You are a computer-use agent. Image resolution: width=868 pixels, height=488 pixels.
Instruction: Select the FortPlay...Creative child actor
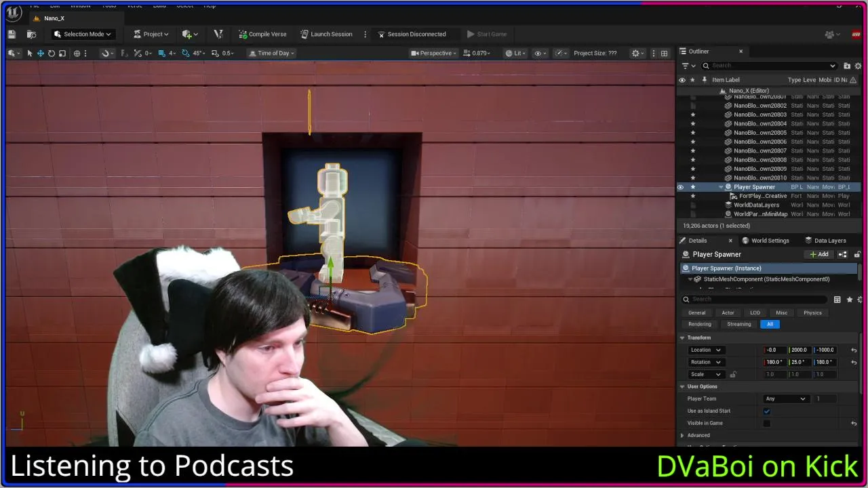click(762, 196)
